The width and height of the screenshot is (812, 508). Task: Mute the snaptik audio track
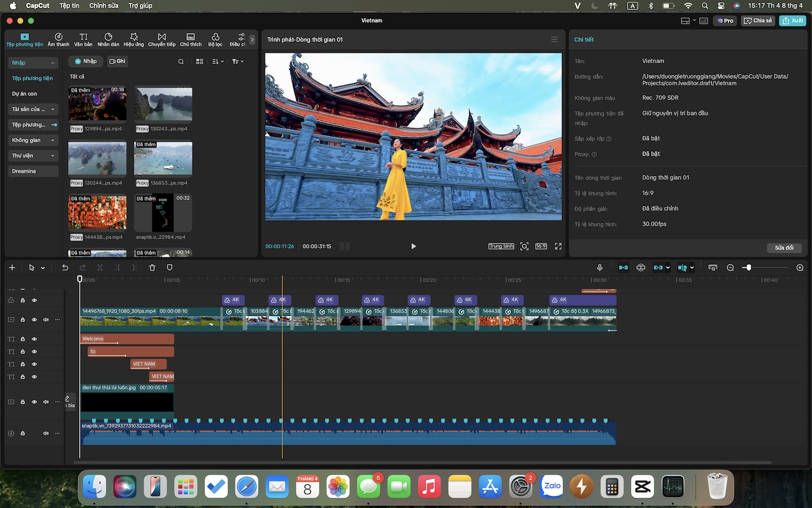point(46,433)
